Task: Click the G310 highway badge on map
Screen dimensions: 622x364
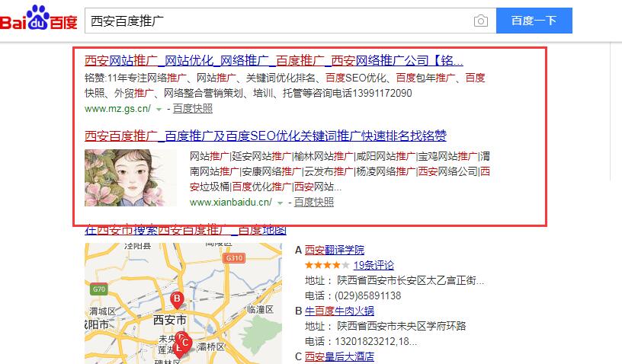Action: (233, 258)
